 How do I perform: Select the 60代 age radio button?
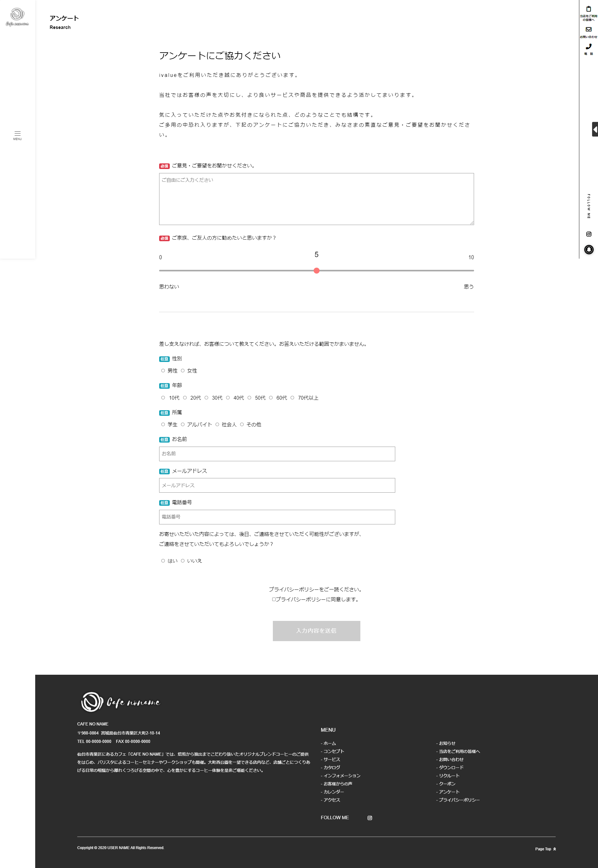tap(271, 397)
